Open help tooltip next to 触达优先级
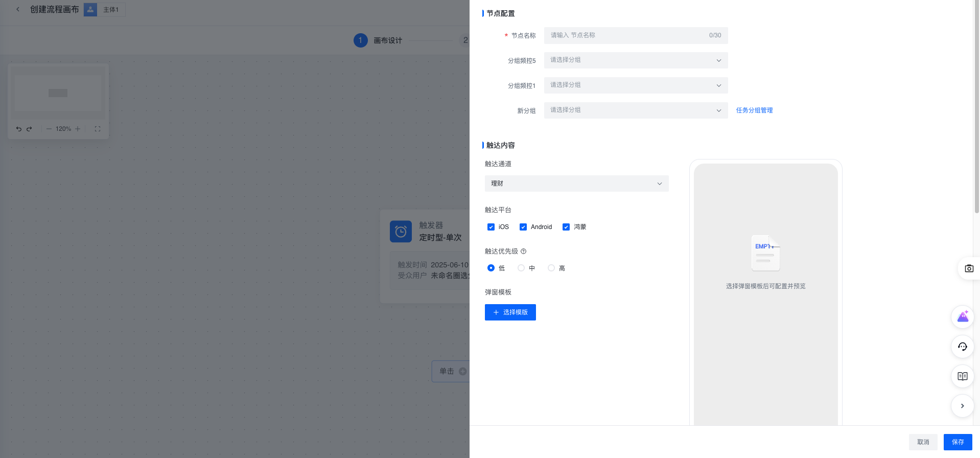The width and height of the screenshot is (980, 458). [523, 251]
